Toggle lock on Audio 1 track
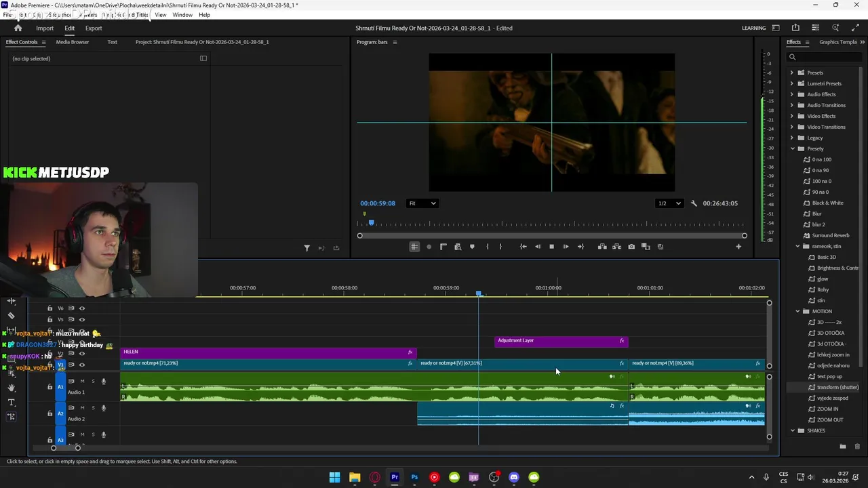The image size is (868, 488). [x=50, y=387]
